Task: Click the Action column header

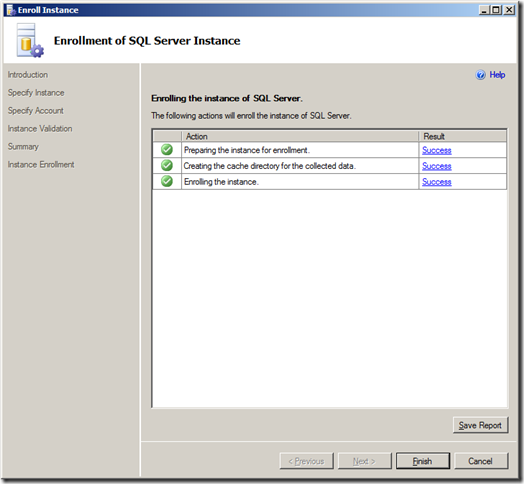Action: point(300,136)
